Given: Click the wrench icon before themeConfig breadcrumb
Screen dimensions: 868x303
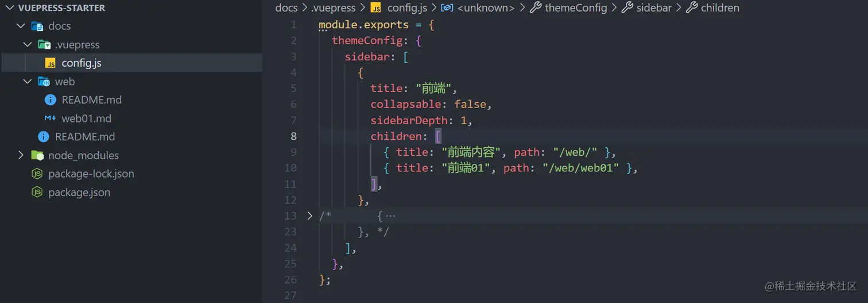Looking at the screenshot, I should 535,7.
